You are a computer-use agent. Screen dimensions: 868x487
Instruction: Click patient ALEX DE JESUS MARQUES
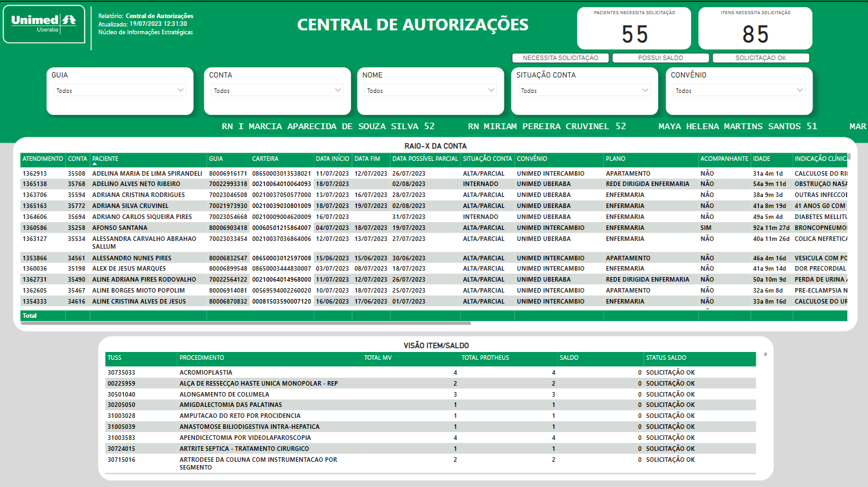point(129,269)
